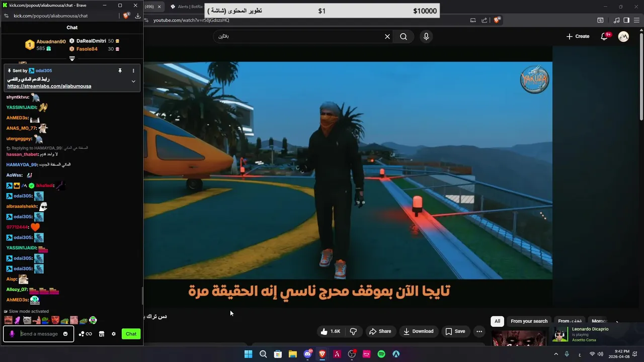644x362 pixels.
Task: Open the streamlabs.com/aliabumousa link
Action: pyautogui.click(x=49, y=86)
